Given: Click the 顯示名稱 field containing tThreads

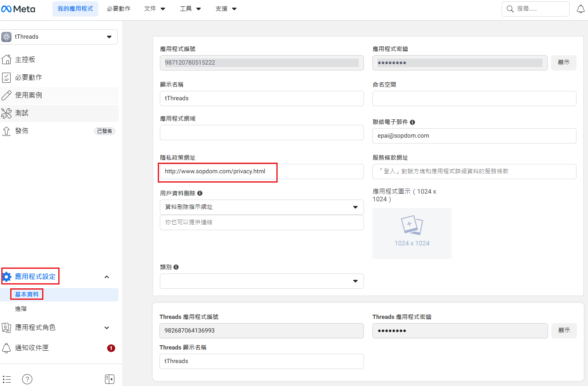Looking at the screenshot, I should click(x=262, y=99).
